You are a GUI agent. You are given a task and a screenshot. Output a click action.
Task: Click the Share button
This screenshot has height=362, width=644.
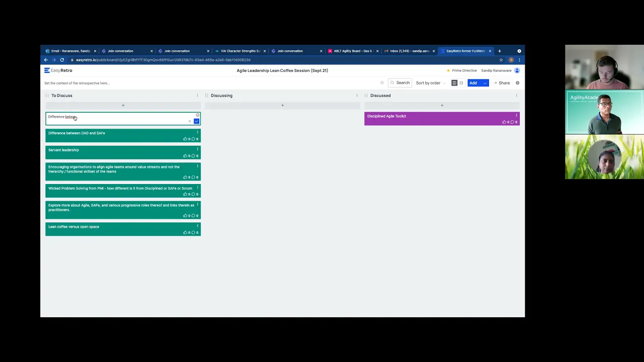tap(502, 83)
